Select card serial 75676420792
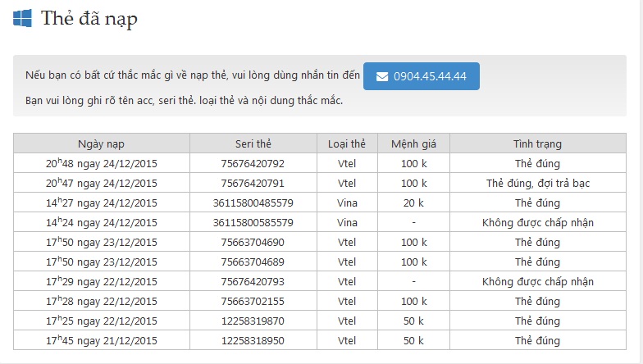 coord(253,164)
